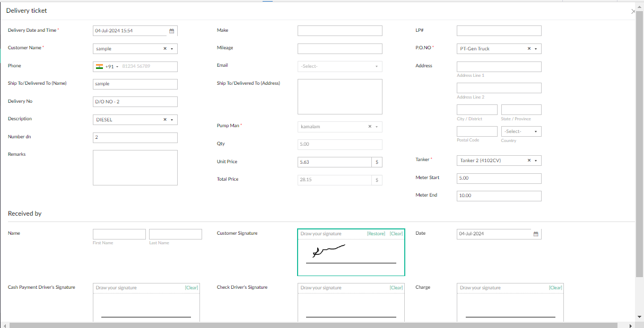Close the Delivery ticket dialog
Screen dimensions: 644x328
click(x=633, y=11)
